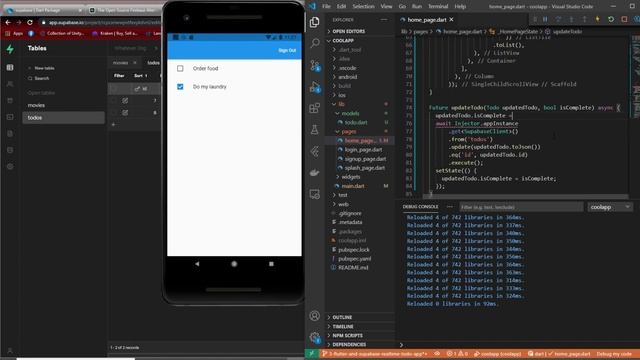This screenshot has height=360, width=640.
Task: Open the Help menu
Action: [460, 7]
